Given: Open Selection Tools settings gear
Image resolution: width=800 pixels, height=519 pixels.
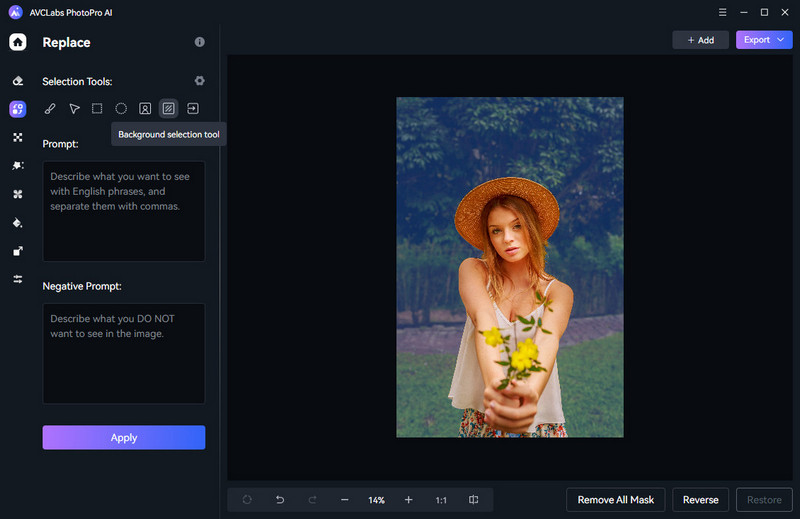Looking at the screenshot, I should click(x=199, y=81).
